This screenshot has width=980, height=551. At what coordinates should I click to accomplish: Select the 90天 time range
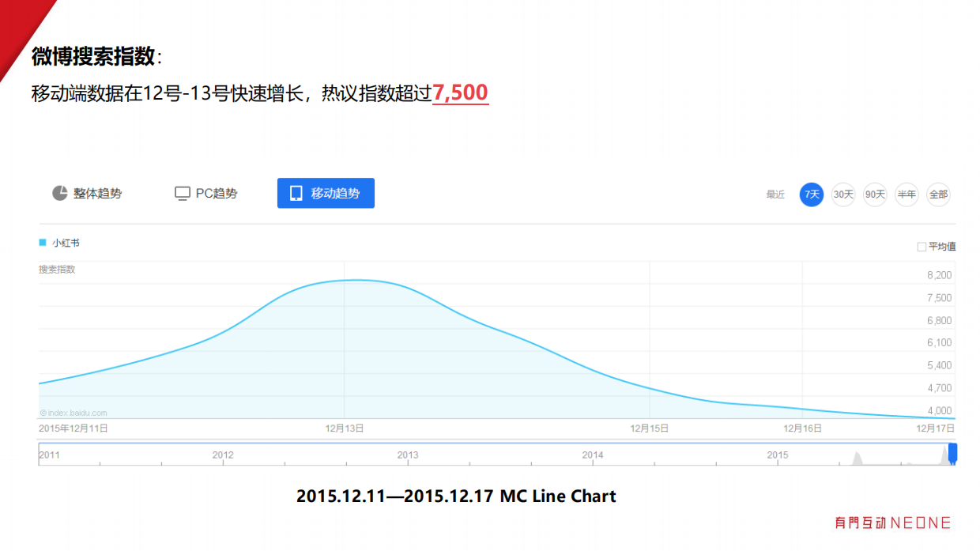click(875, 194)
